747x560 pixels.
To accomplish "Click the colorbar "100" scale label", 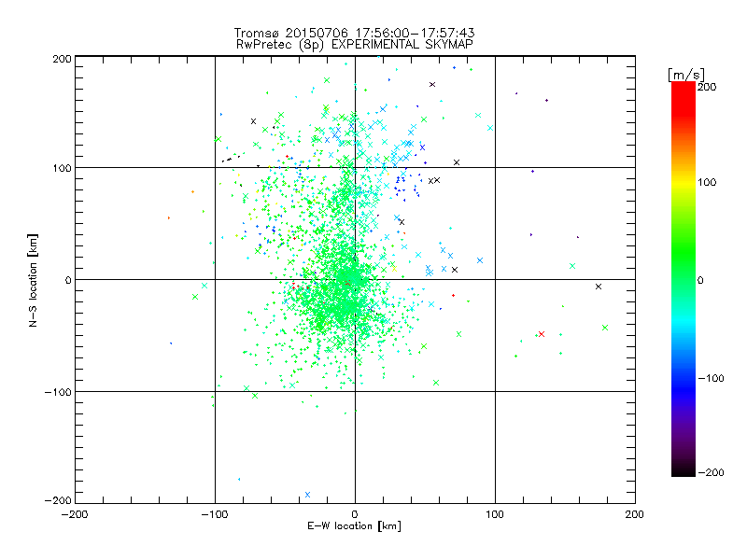I will (x=707, y=182).
